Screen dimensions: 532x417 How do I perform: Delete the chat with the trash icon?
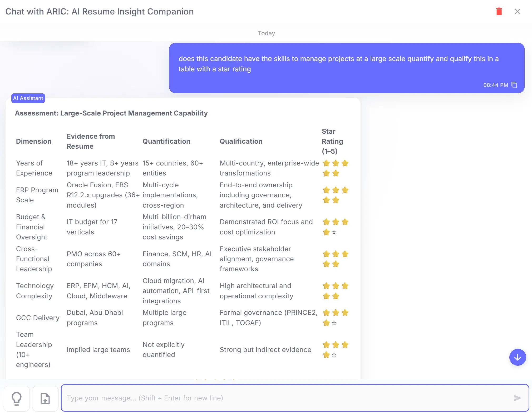tap(499, 11)
